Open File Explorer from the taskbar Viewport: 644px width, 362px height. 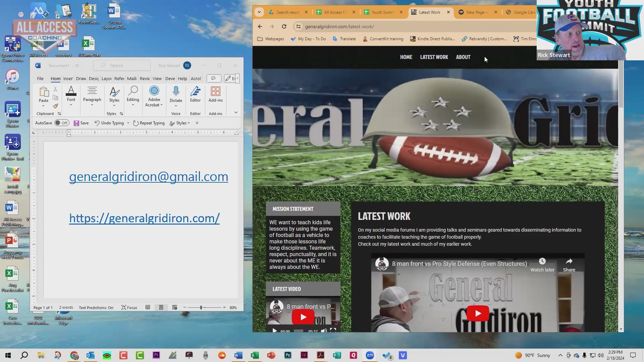click(41, 355)
